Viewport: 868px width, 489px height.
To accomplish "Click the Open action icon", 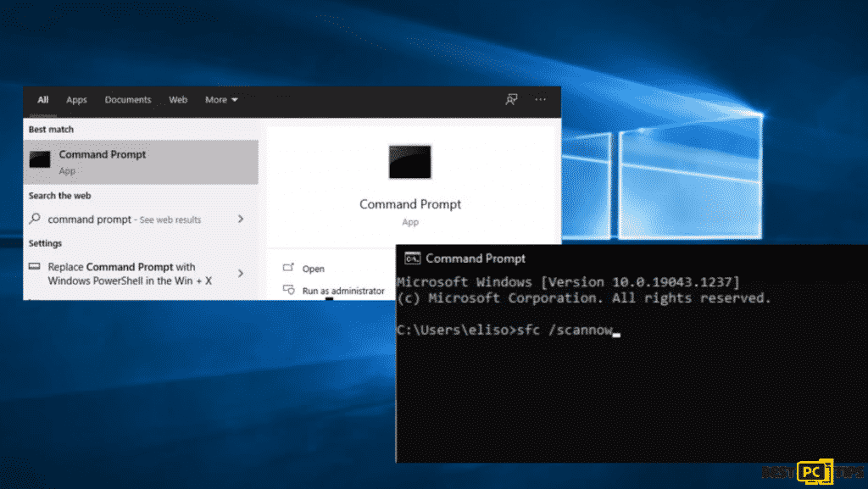I will point(288,268).
